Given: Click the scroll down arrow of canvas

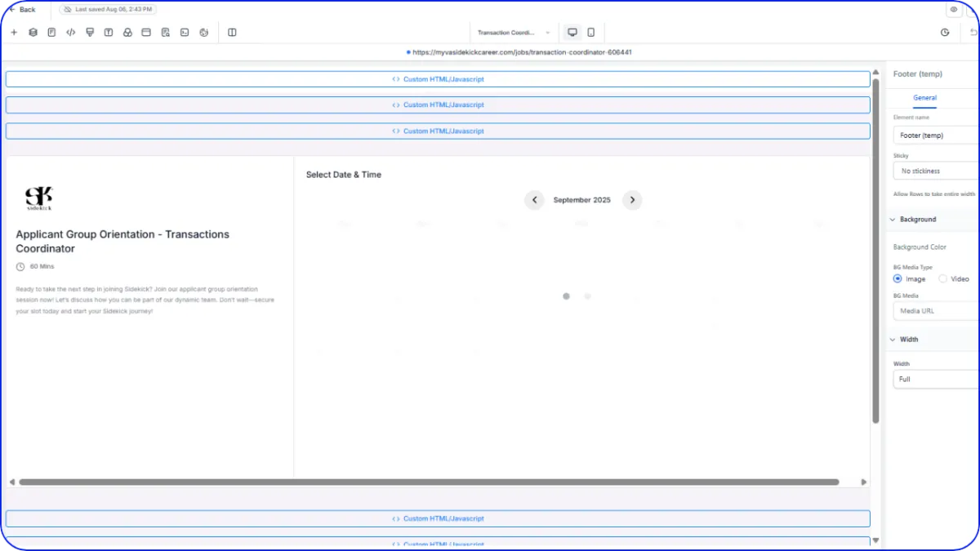Looking at the screenshot, I should click(875, 540).
